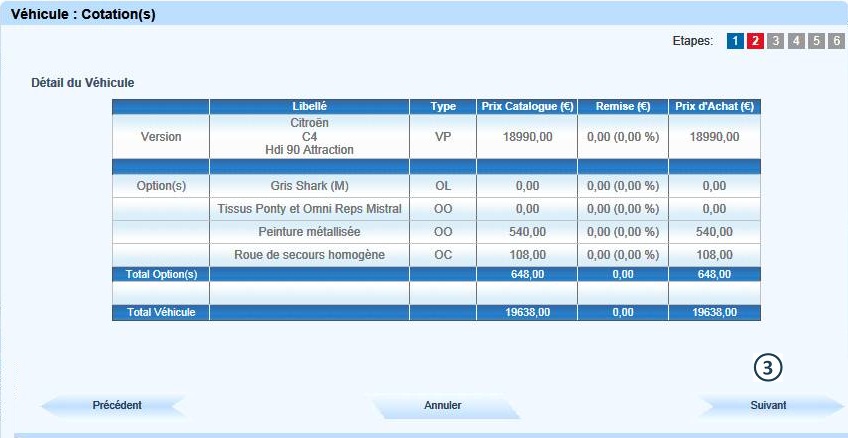848x438 pixels.
Task: Open step 4 in the step indicator
Action: click(x=796, y=41)
